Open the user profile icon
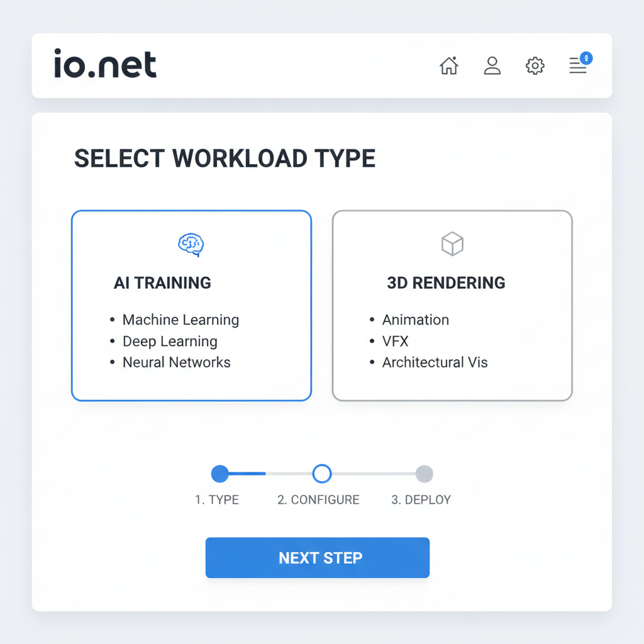 pos(492,65)
